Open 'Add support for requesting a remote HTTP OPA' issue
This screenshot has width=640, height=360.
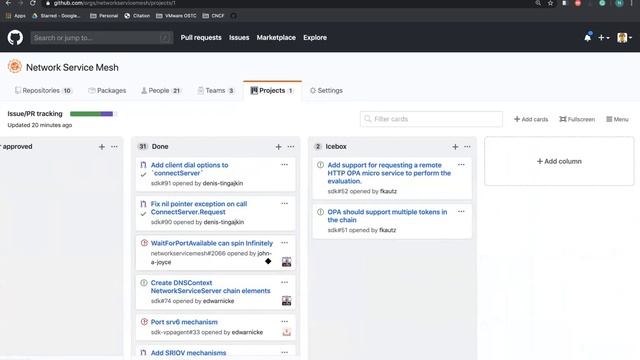389,173
